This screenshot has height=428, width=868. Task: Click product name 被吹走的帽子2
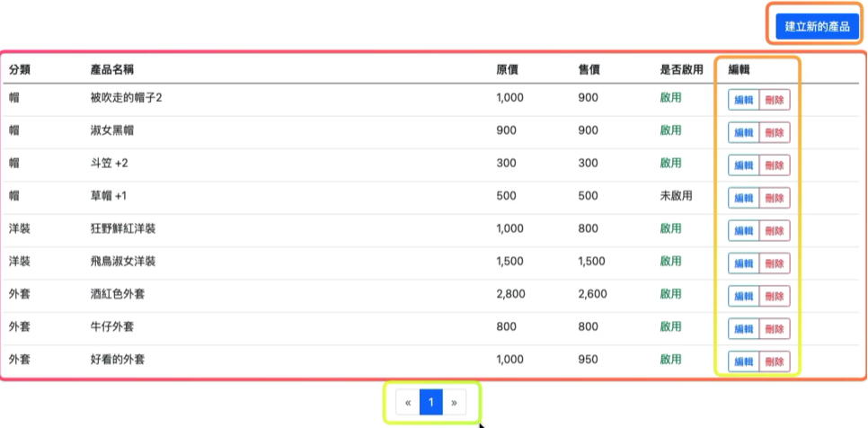(126, 98)
